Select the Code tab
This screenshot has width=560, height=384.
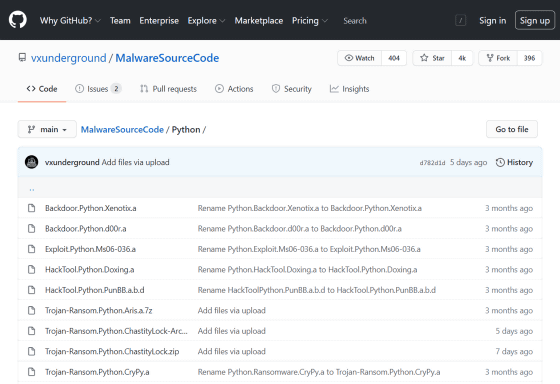pyautogui.click(x=42, y=89)
